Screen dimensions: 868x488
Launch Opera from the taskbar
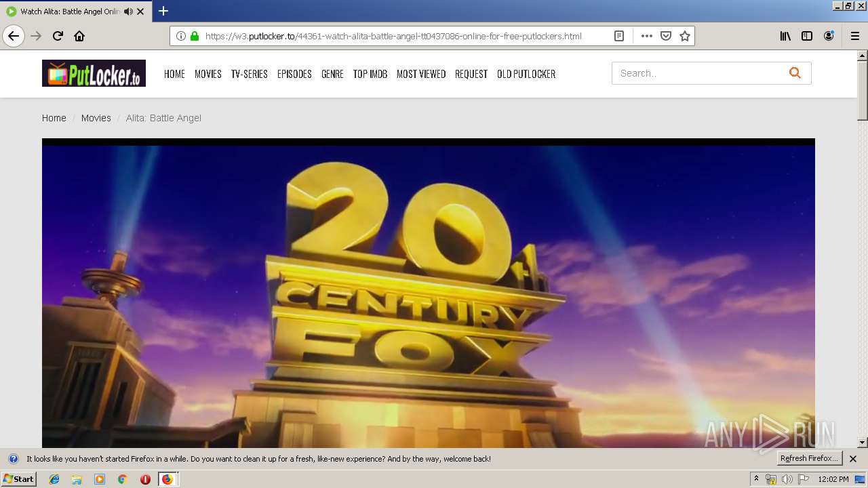(x=145, y=479)
